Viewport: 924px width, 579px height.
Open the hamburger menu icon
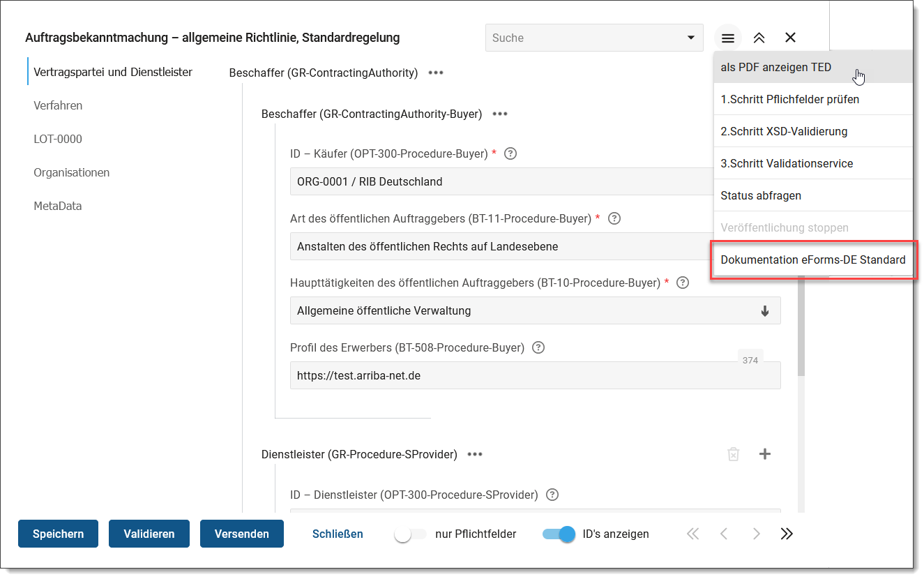click(x=727, y=38)
